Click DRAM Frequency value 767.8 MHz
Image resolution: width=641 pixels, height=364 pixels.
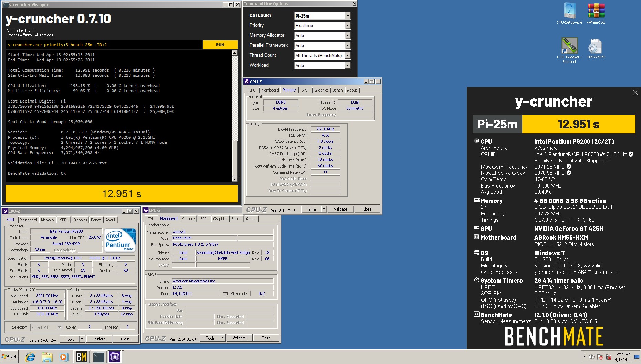pyautogui.click(x=325, y=129)
